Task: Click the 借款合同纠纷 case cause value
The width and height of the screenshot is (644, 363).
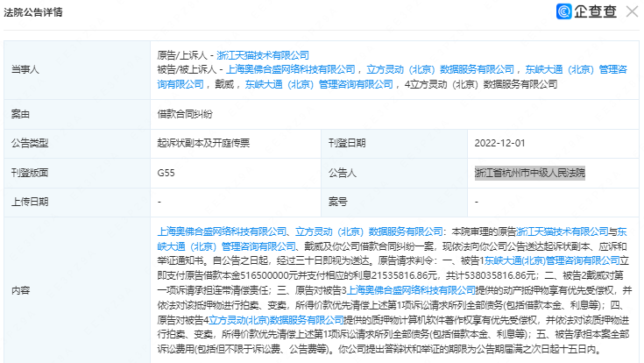Action: pyautogui.click(x=185, y=114)
